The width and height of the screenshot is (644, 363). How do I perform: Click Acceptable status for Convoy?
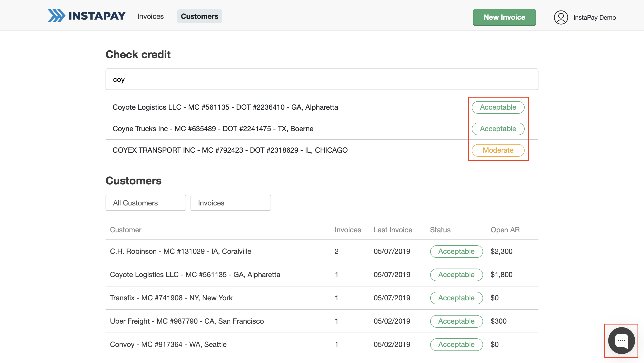pyautogui.click(x=456, y=344)
